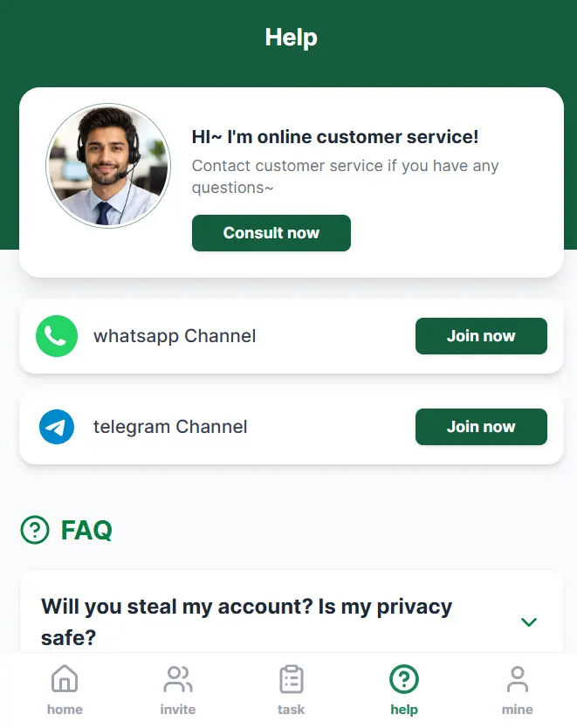
Task: Join the Telegram channel
Action: (481, 427)
